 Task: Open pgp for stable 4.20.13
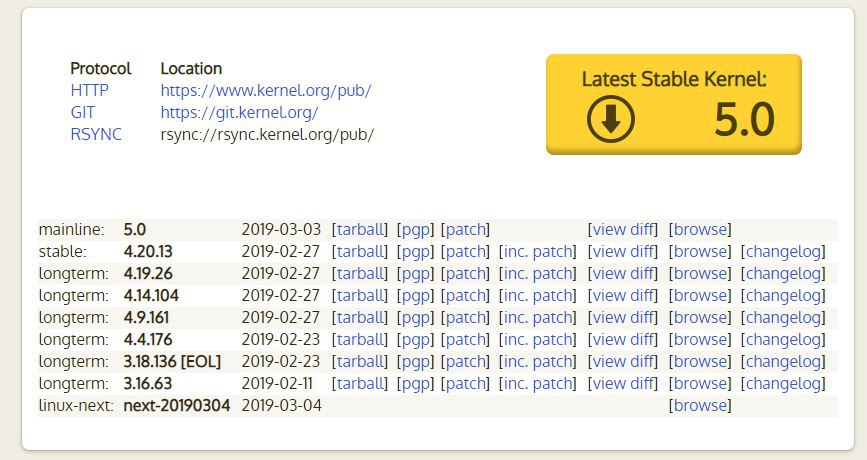point(415,252)
